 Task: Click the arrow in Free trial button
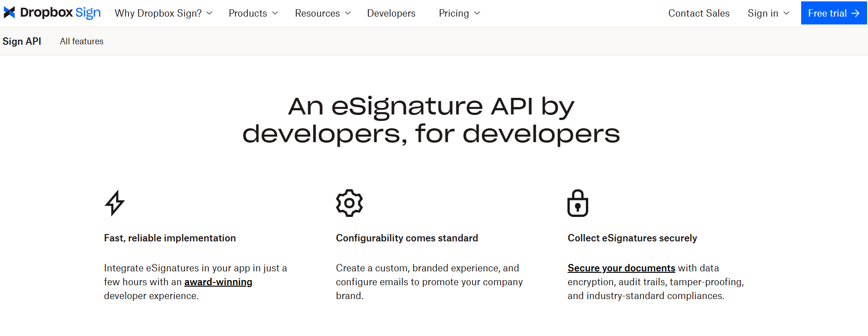(855, 13)
